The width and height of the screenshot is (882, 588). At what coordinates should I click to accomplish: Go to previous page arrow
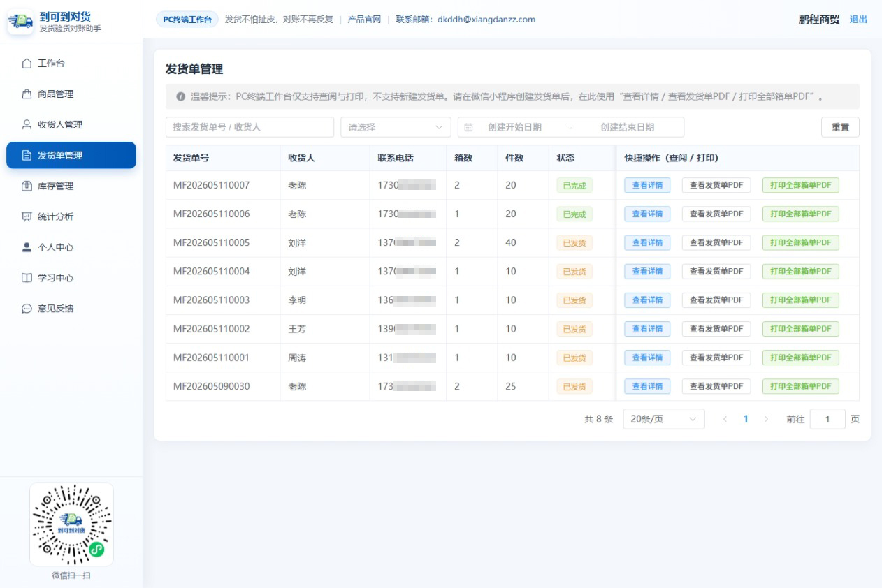coord(725,419)
